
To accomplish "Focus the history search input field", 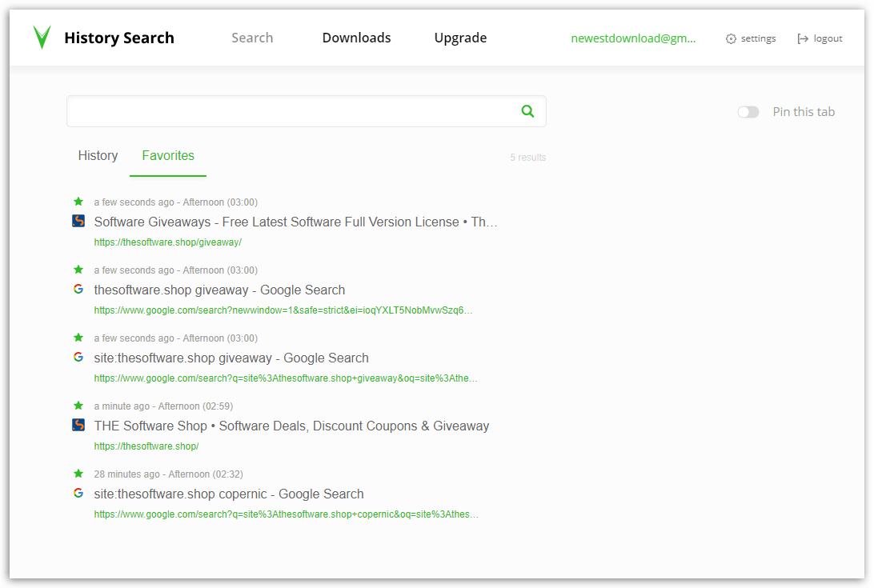I will pyautogui.click(x=288, y=111).
